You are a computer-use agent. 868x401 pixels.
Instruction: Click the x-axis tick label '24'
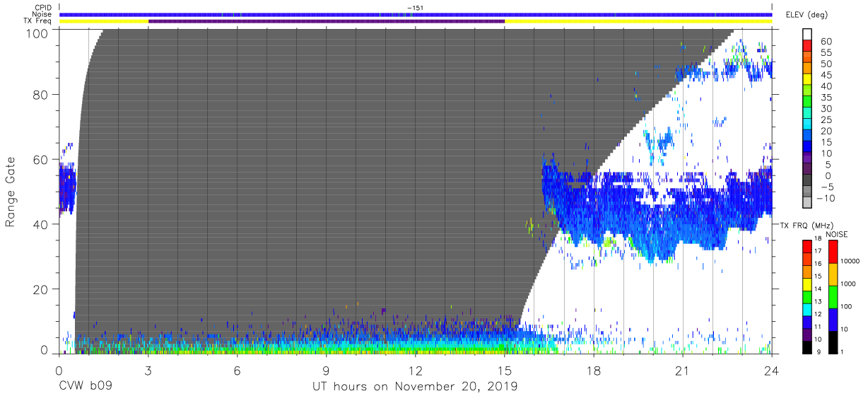(x=772, y=370)
